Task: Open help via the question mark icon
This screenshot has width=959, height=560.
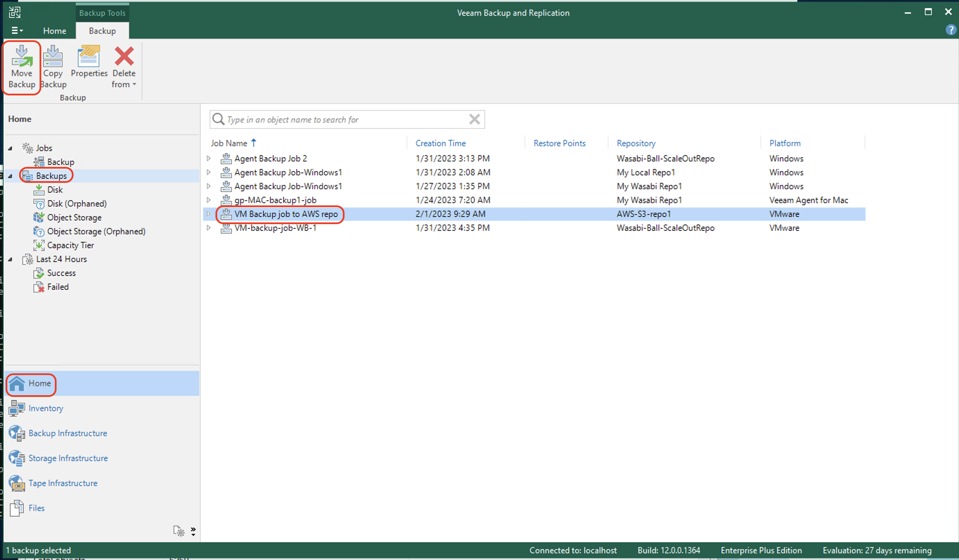Action: pos(951,30)
